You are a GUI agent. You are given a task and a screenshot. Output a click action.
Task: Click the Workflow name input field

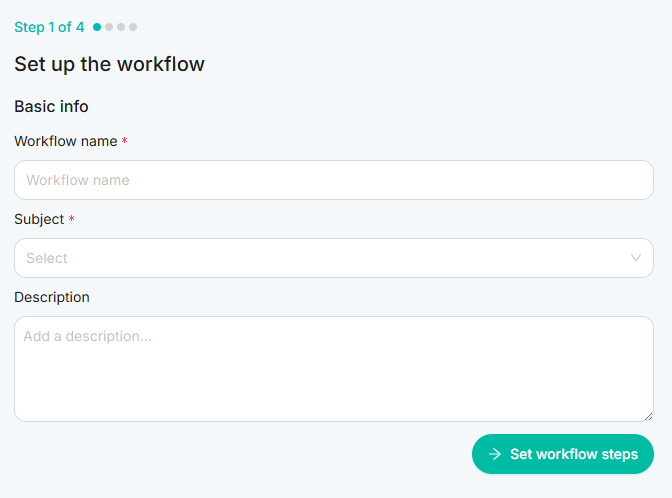[x=333, y=180]
